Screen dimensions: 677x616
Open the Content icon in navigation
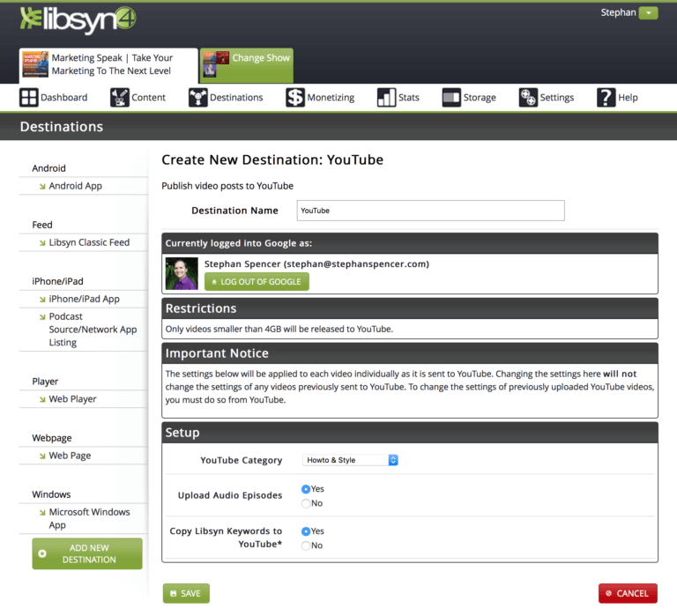point(120,98)
